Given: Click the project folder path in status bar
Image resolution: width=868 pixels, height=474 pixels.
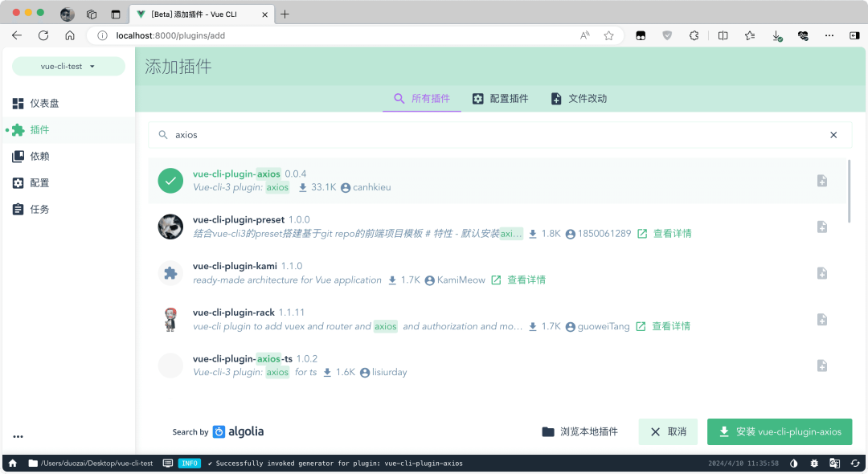Looking at the screenshot, I should (91, 464).
